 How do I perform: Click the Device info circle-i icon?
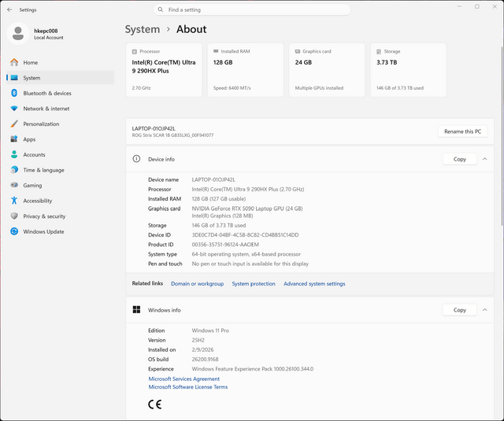tap(136, 159)
